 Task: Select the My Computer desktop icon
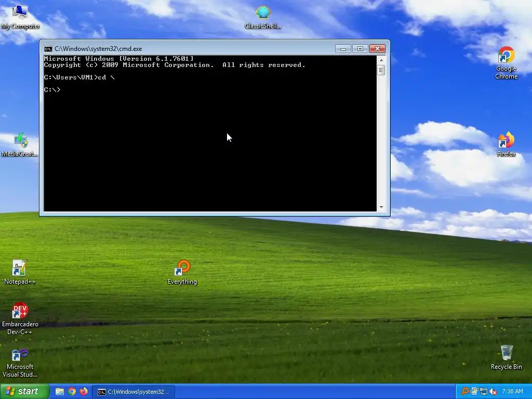tap(20, 17)
